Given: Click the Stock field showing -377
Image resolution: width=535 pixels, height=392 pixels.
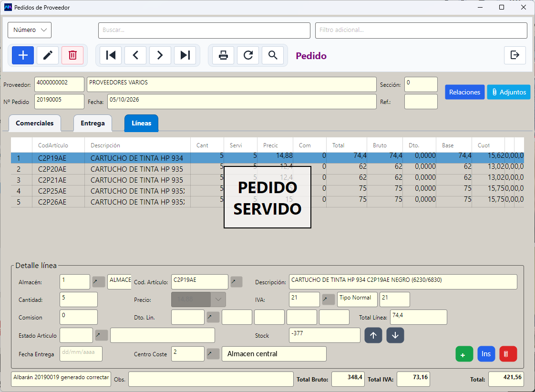Looking at the screenshot, I should [324, 335].
